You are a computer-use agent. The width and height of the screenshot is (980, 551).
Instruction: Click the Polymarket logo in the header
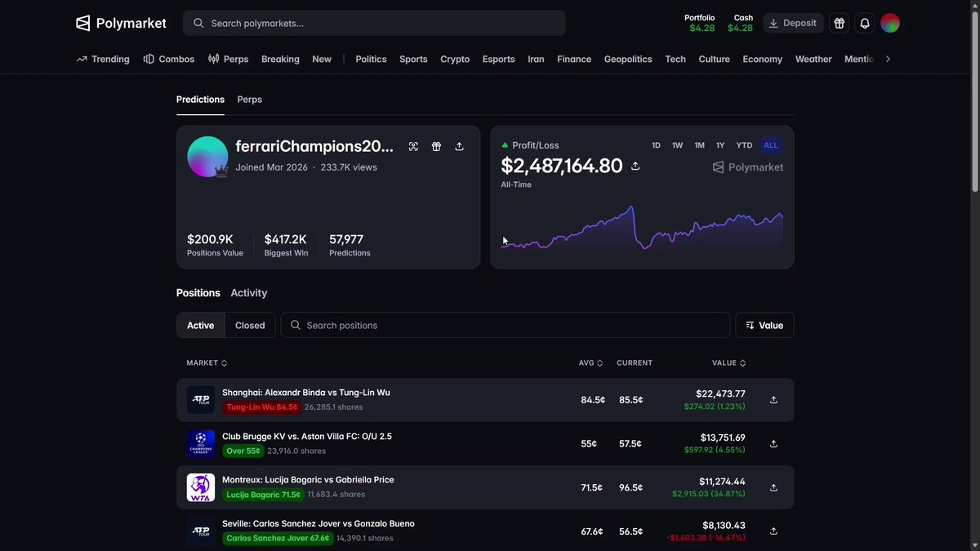point(121,23)
